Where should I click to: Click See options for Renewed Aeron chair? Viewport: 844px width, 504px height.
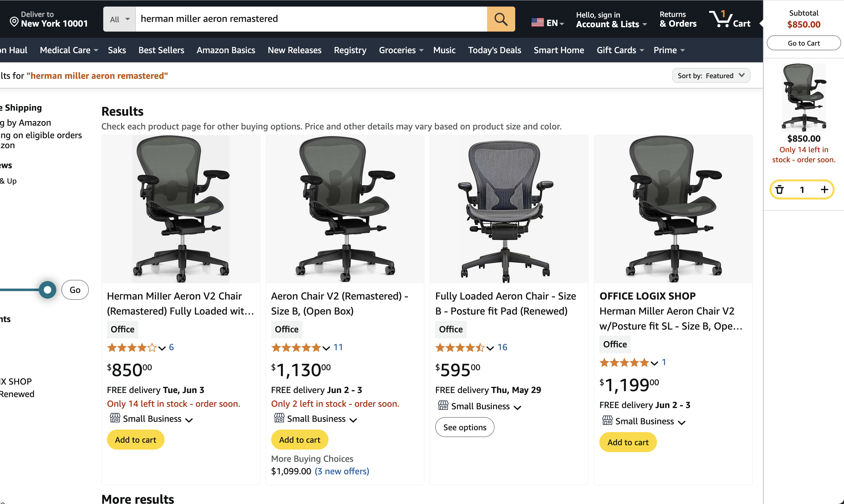point(465,427)
